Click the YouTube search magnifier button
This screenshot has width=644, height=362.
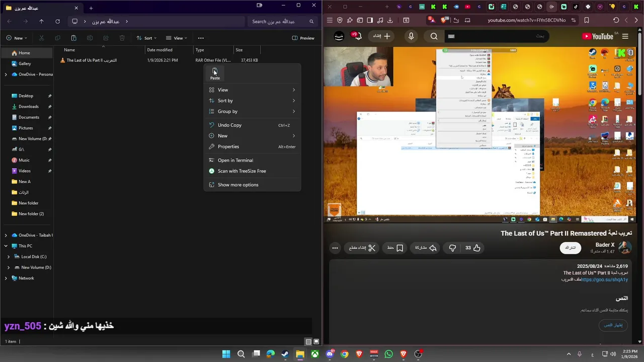tap(434, 36)
